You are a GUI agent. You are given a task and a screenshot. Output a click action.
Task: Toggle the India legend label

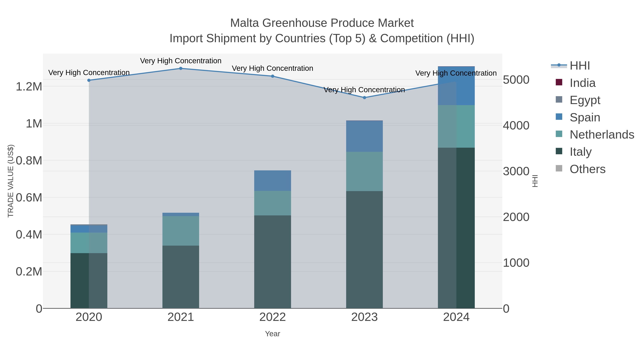pyautogui.click(x=582, y=83)
